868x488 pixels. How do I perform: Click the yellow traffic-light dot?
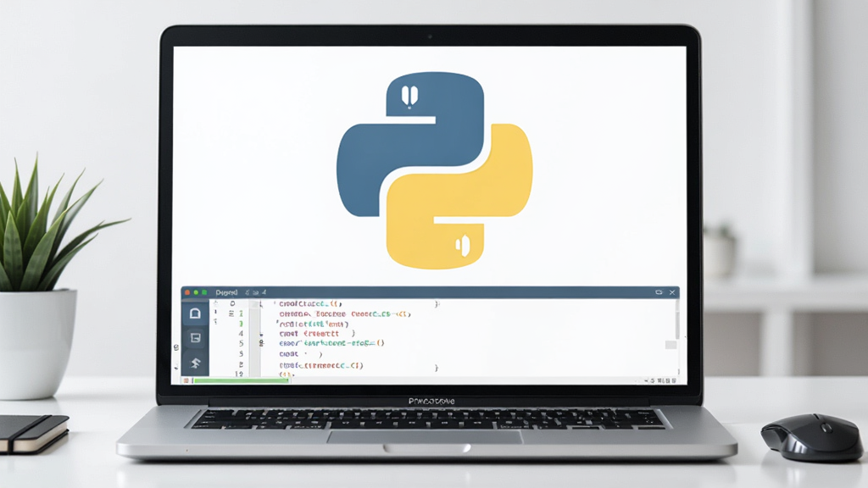[x=196, y=292]
